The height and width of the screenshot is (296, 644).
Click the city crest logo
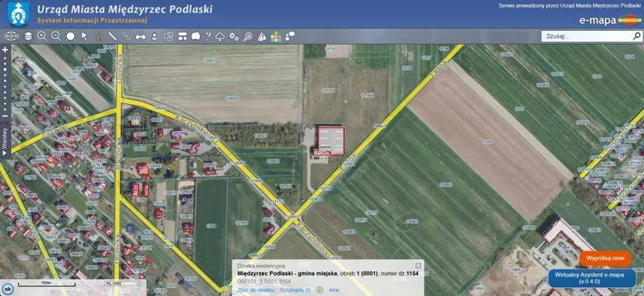[19, 14]
